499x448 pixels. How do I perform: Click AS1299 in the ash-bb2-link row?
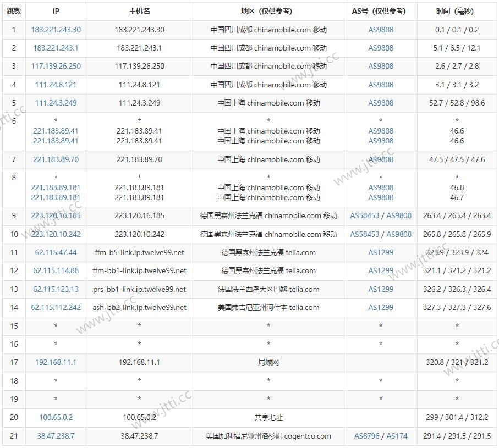click(381, 307)
